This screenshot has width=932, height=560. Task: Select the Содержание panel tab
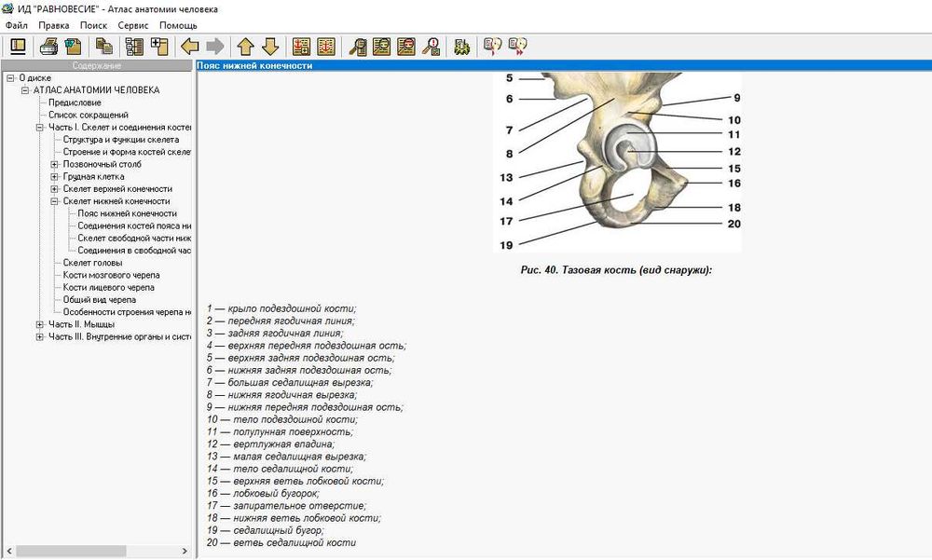coord(97,65)
